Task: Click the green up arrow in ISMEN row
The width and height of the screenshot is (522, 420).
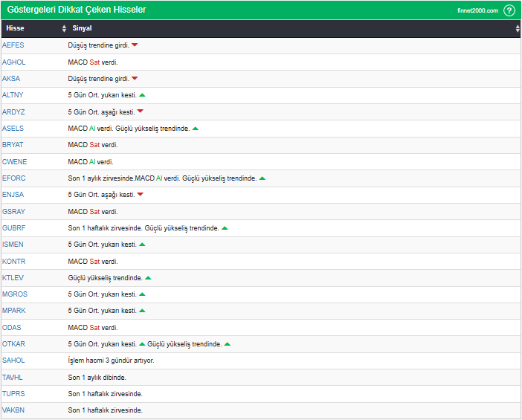Action: pos(142,245)
